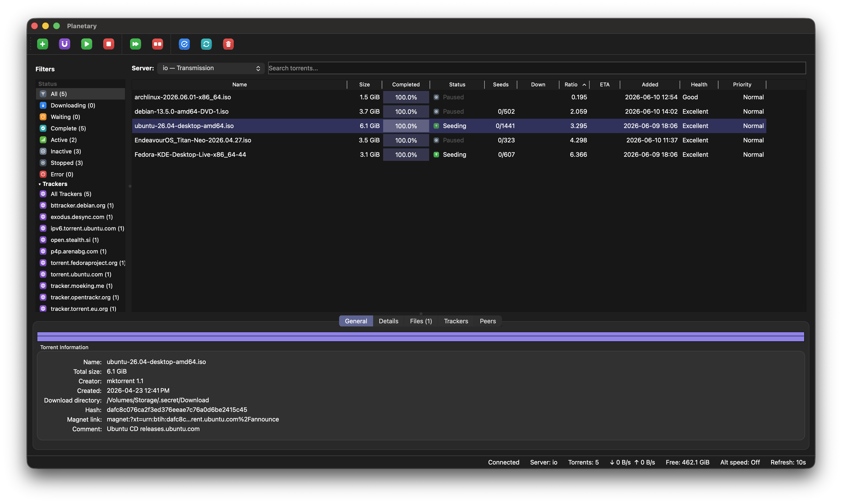Viewport: 842px width, 504px height.
Task: Collapse the Trackers section triangle
Action: tap(40, 184)
